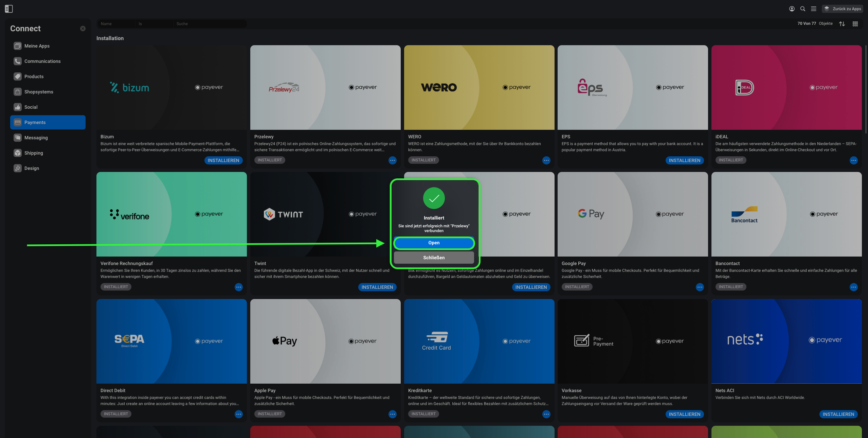Viewport: 868px width, 438px height.
Task: Select Shipping category
Action: (48, 153)
